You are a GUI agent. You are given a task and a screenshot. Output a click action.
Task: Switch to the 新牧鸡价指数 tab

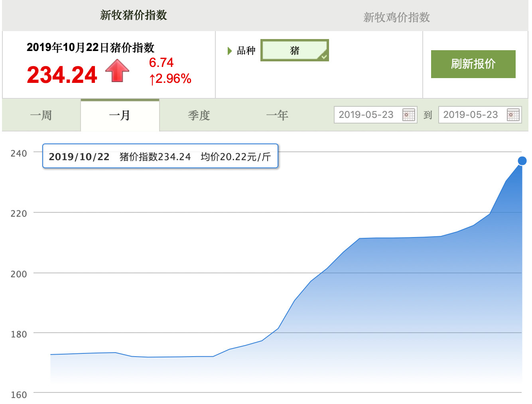(x=396, y=17)
